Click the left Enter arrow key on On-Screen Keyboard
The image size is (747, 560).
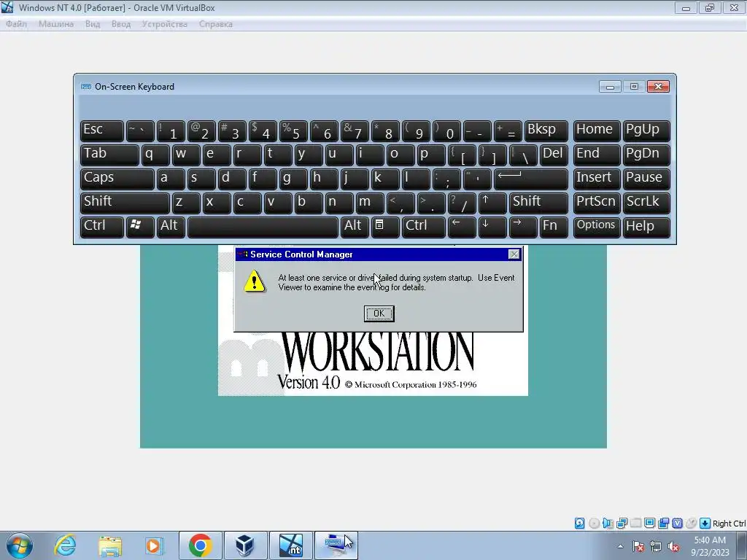531,179
